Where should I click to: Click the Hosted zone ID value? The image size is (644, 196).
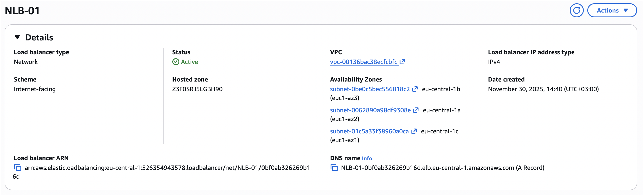[x=197, y=89]
